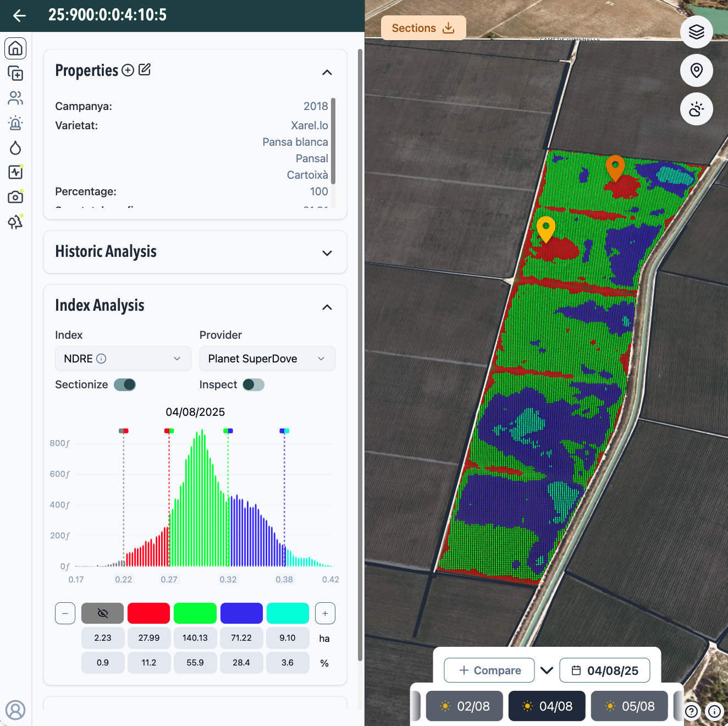Open the camera sidebar icon

coord(15,197)
